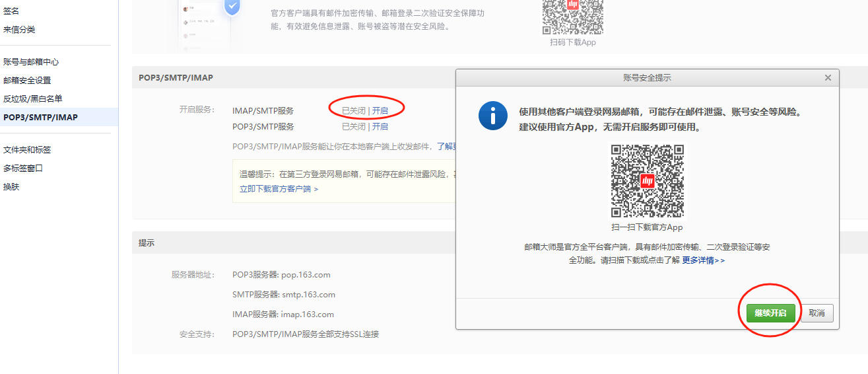The width and height of the screenshot is (868, 374).
Task: Open 换肤 sidebar item
Action: [11, 186]
